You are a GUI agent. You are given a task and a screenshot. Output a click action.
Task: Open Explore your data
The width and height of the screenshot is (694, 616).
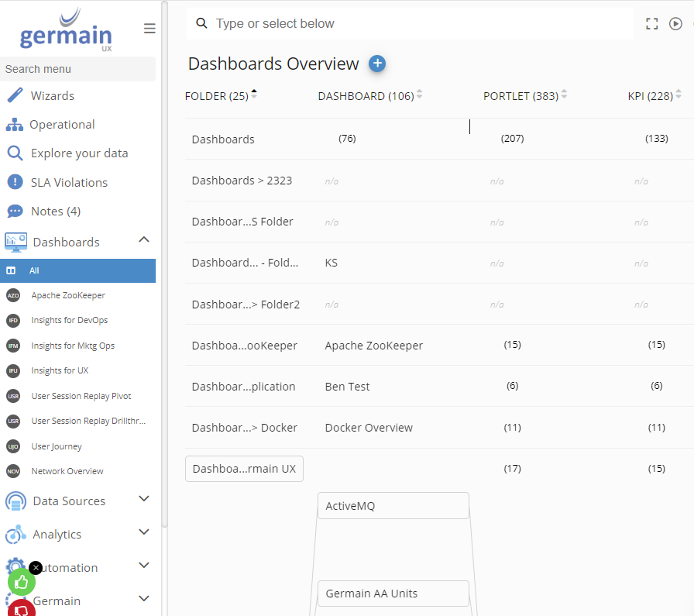[79, 153]
